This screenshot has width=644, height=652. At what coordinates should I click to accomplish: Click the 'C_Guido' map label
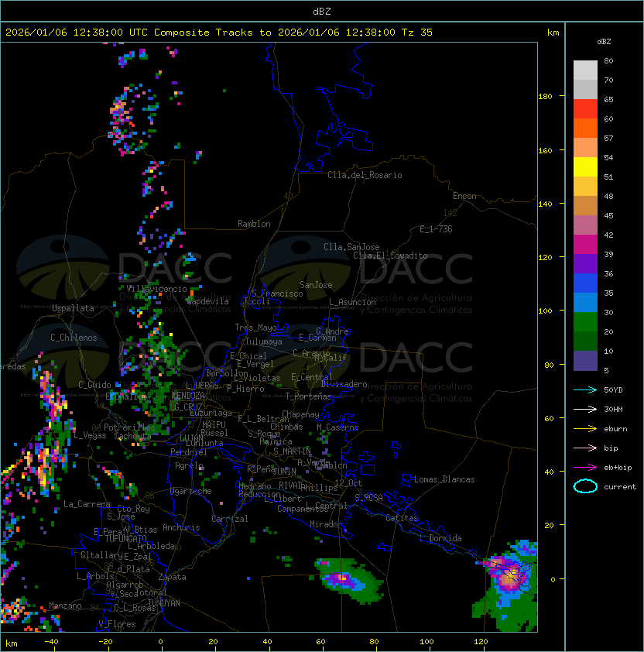point(94,385)
